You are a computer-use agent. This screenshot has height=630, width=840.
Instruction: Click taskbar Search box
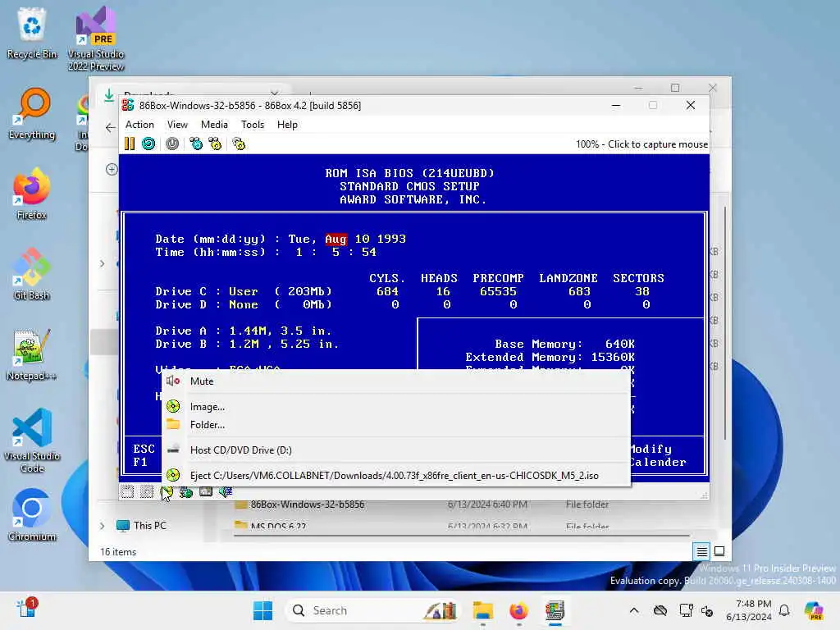point(373,610)
